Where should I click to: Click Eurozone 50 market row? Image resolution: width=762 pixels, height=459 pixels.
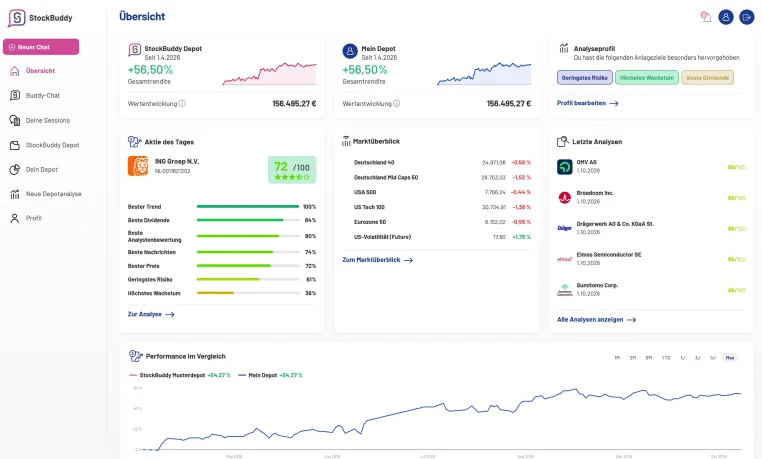(437, 222)
